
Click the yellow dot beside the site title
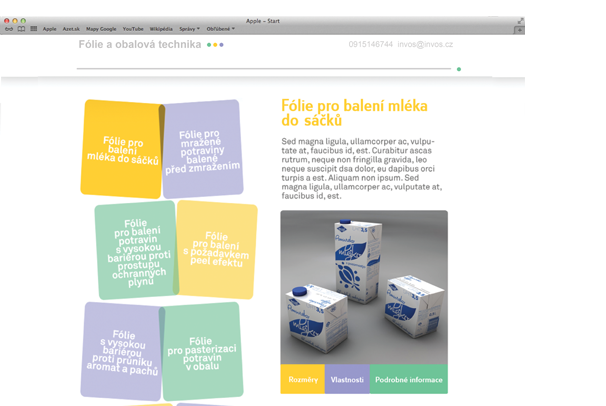215,45
